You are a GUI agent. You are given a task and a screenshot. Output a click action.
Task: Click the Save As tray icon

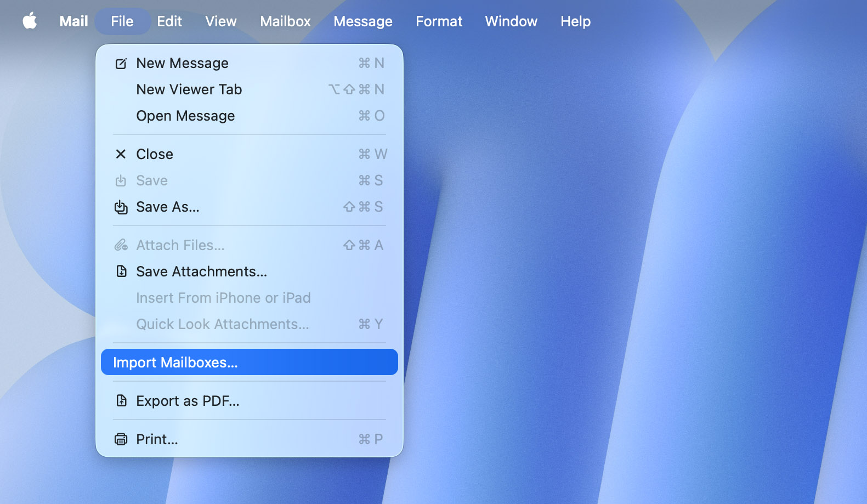(121, 207)
